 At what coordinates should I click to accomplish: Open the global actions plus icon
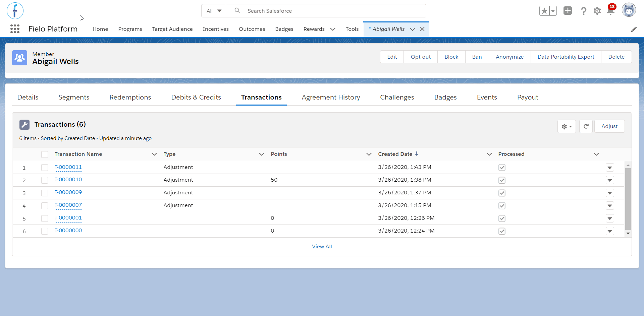point(568,11)
